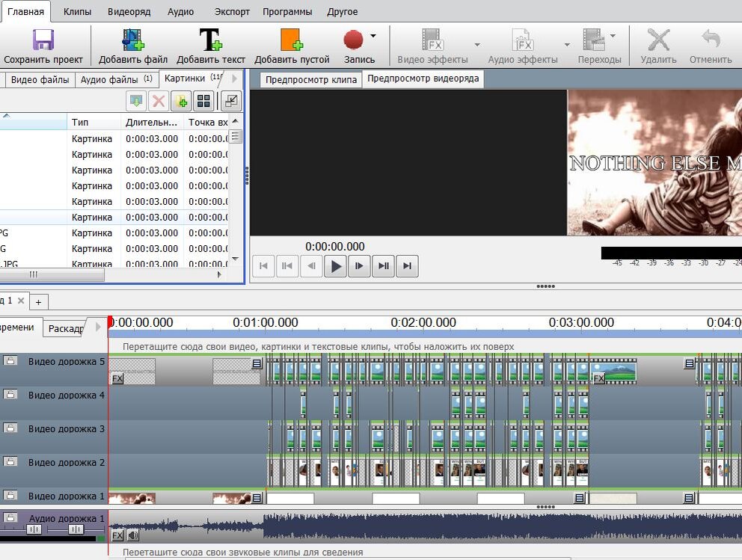Click the Save project floppy disk icon

pos(43,40)
